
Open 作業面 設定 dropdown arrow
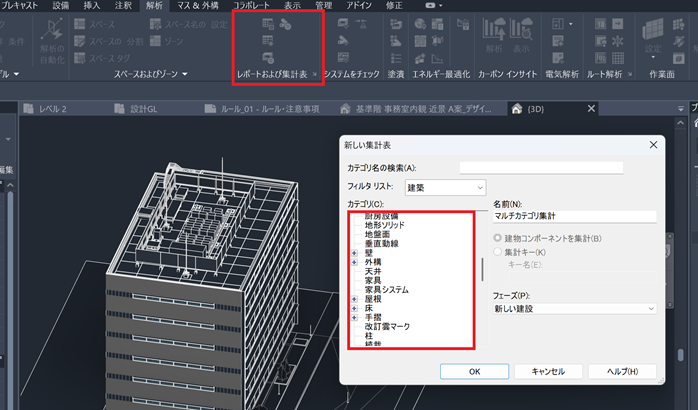653,57
